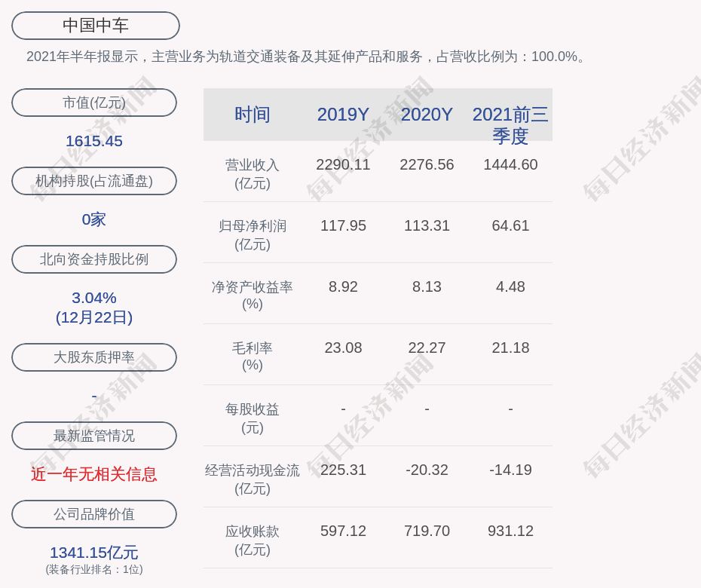This screenshot has height=588, width=701.
Task: Click the 时间 column header
Action: (x=252, y=115)
